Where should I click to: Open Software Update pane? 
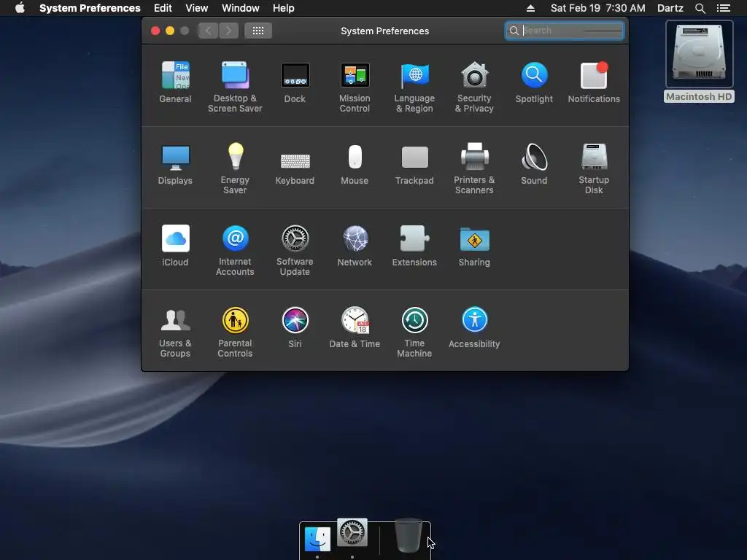[x=295, y=251]
